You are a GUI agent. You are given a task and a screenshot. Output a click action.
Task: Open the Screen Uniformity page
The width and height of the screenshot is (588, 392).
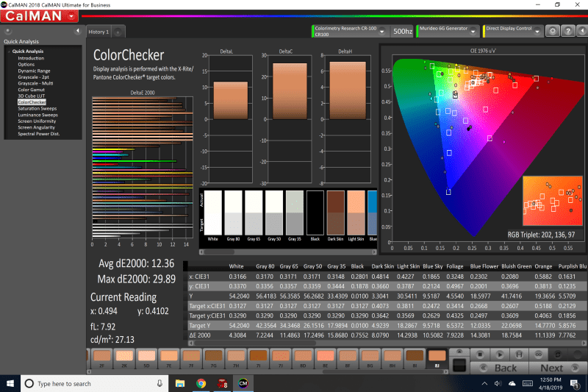coord(37,121)
